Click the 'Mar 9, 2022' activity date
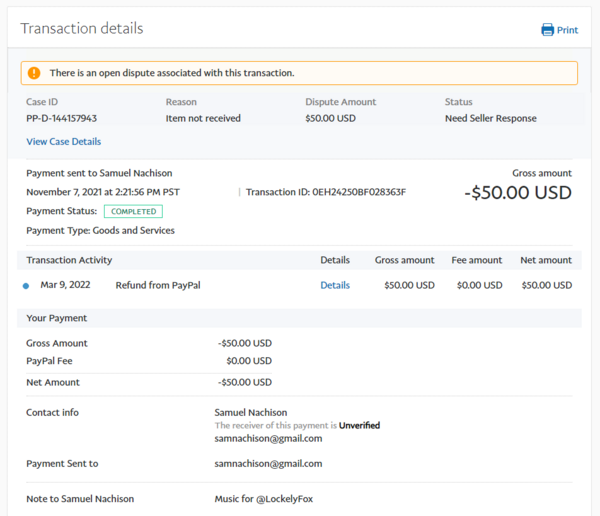Image resolution: width=600 pixels, height=516 pixels. pyautogui.click(x=65, y=285)
